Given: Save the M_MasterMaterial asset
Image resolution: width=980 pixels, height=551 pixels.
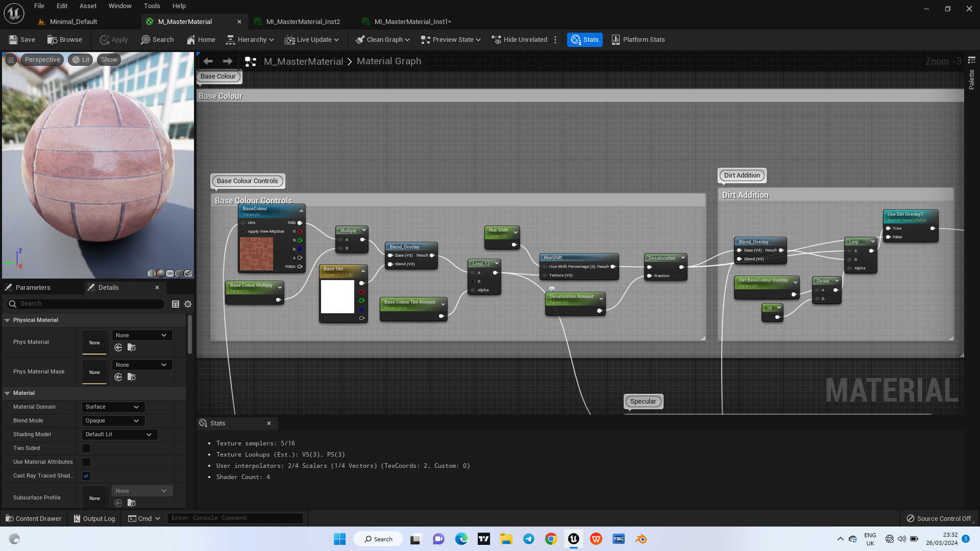Looking at the screenshot, I should (x=21, y=39).
